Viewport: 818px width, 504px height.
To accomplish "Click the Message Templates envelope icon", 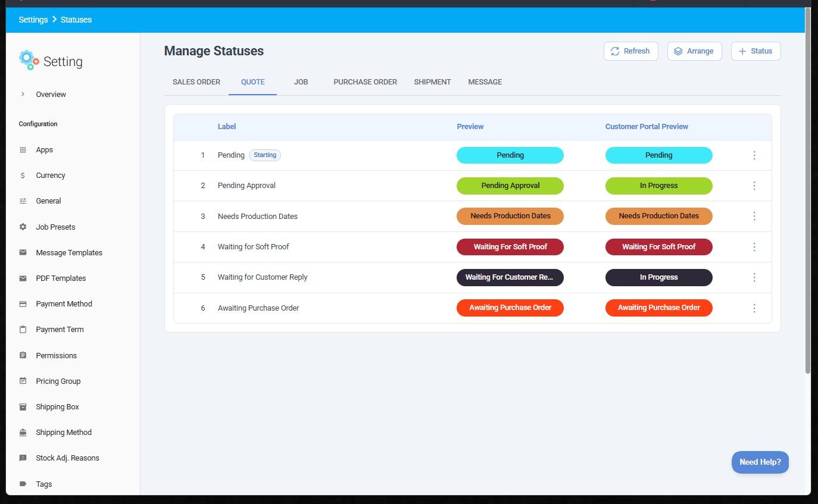I will click(23, 252).
